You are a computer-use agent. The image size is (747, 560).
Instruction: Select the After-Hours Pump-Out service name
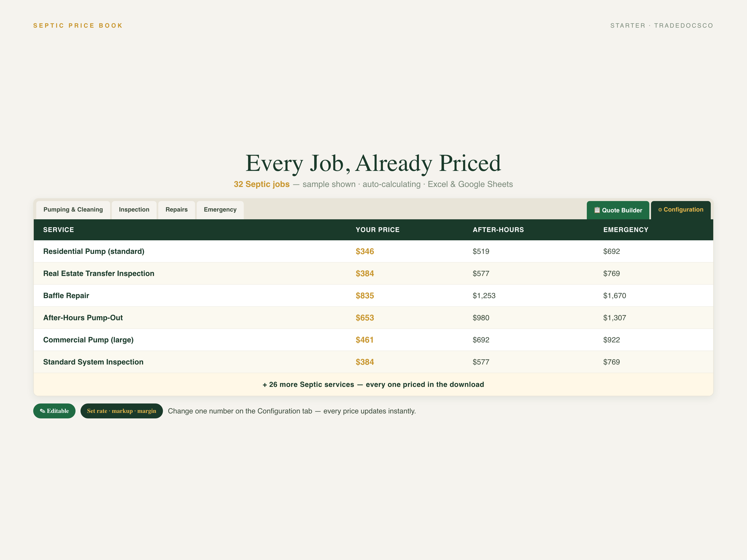pyautogui.click(x=83, y=318)
